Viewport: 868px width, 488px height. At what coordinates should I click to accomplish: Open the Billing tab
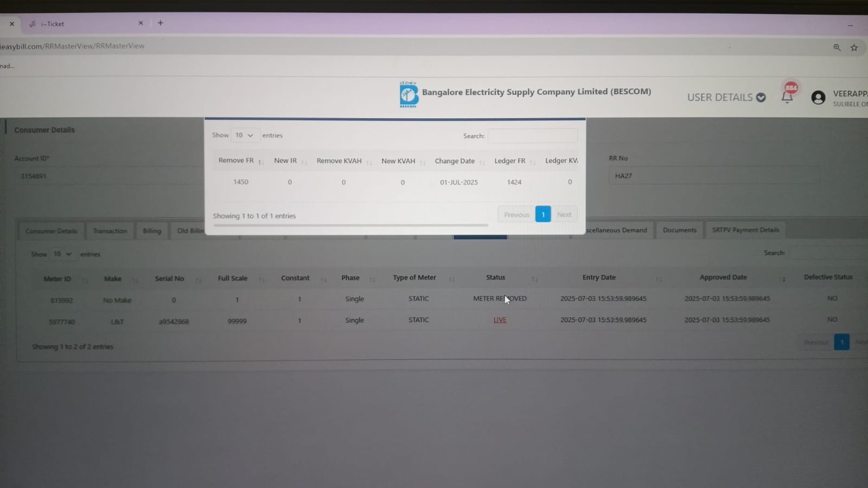pos(152,231)
